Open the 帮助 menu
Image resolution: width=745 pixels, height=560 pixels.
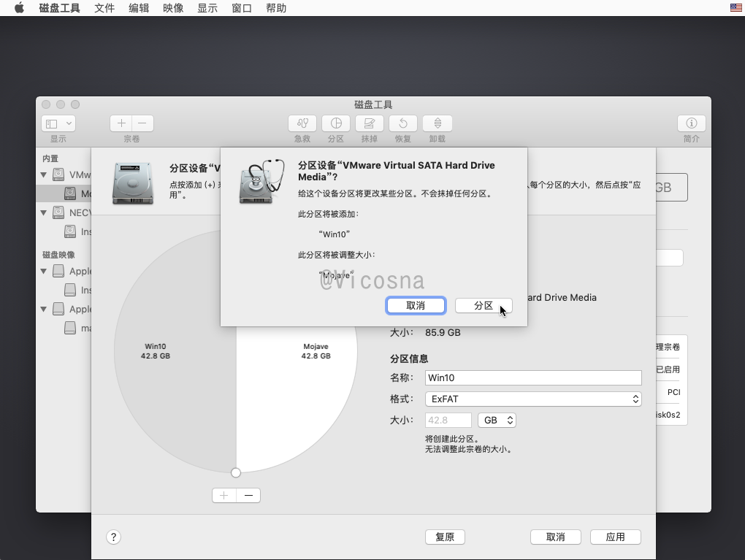(275, 8)
